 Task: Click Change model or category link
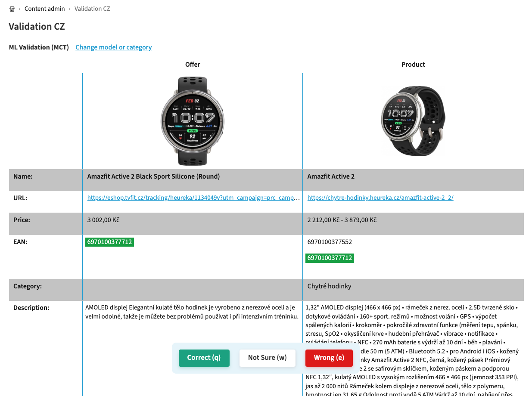(x=114, y=47)
